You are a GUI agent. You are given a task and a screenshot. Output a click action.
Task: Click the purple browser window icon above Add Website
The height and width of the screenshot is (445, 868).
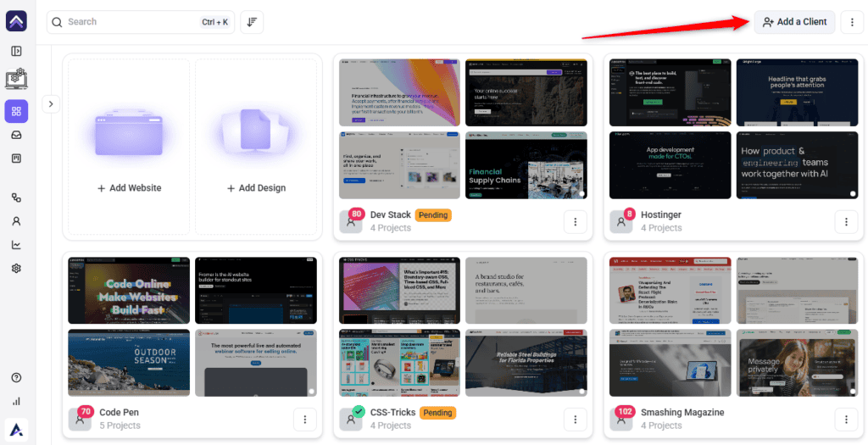point(129,133)
